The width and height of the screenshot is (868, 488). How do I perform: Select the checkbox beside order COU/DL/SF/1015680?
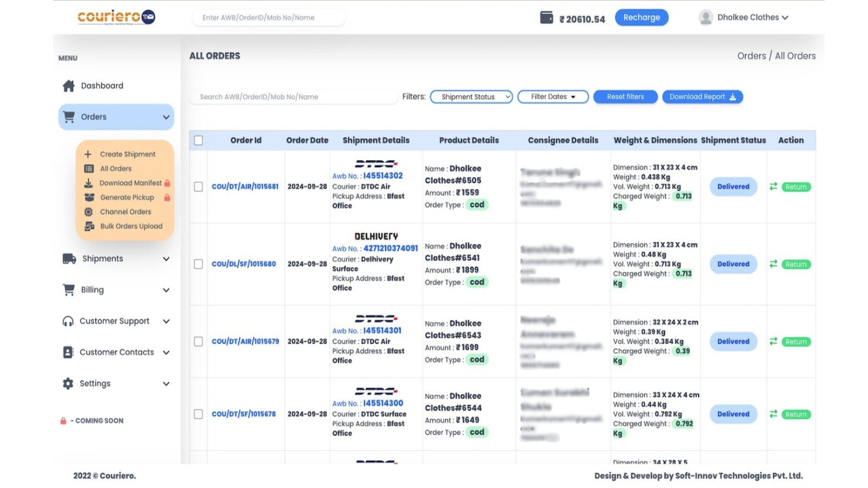[x=198, y=264]
